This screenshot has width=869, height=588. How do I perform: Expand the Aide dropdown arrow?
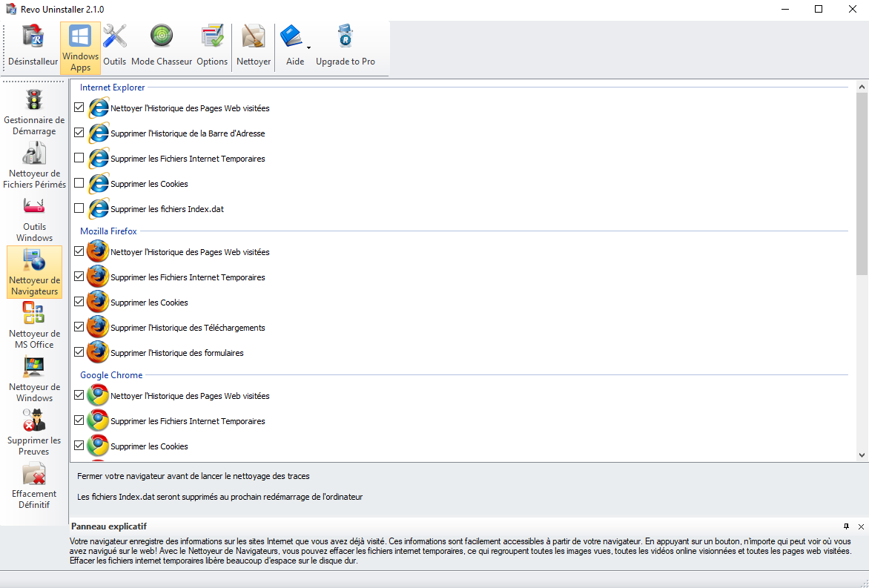[x=308, y=47]
